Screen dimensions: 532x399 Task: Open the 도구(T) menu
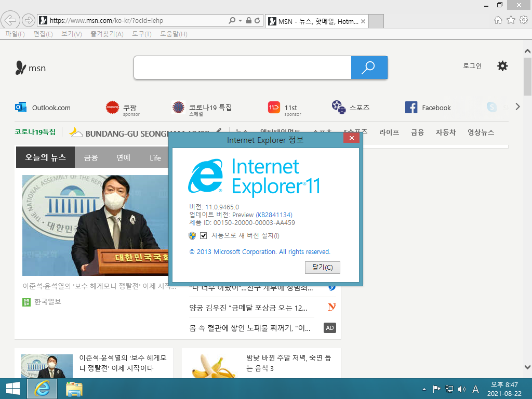tap(142, 34)
